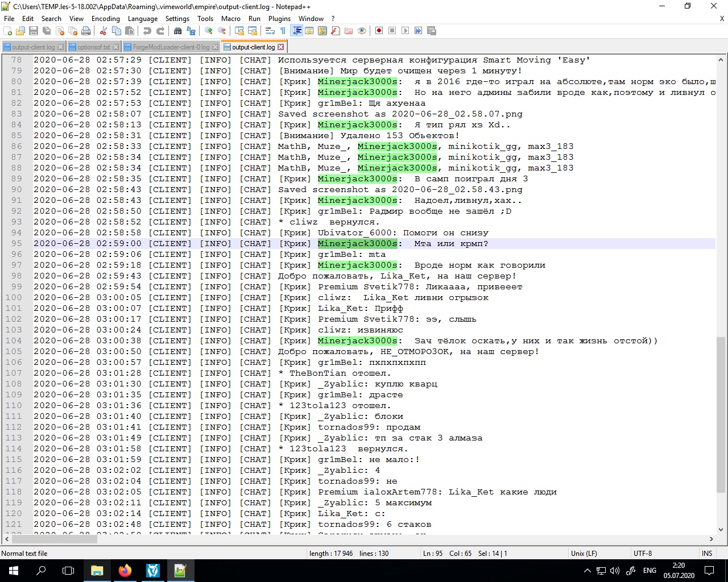
Task: Click line 95 text 'Мта или крмп?'
Action: tap(451, 243)
